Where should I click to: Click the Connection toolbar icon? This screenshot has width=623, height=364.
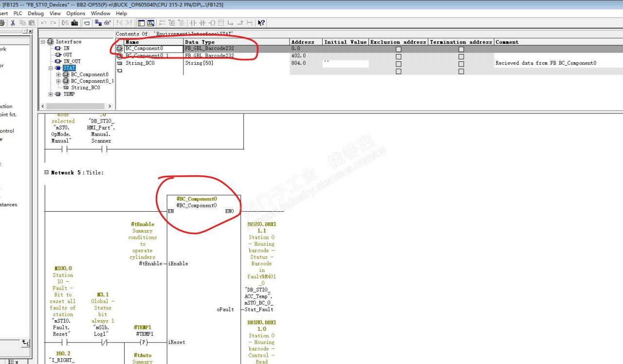point(249,23)
